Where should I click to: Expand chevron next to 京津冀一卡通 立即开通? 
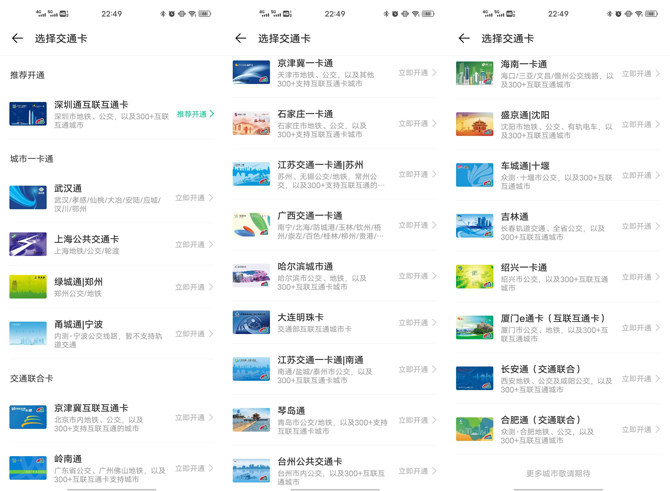434,73
